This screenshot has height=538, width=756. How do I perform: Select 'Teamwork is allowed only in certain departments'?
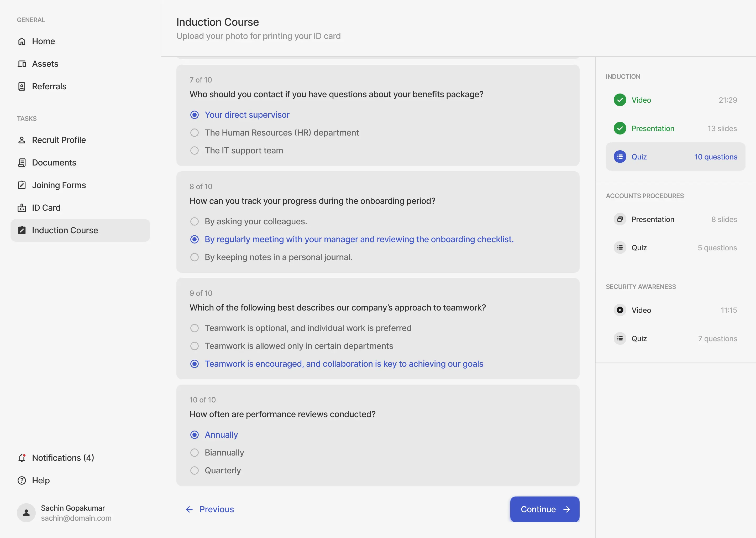pos(195,346)
